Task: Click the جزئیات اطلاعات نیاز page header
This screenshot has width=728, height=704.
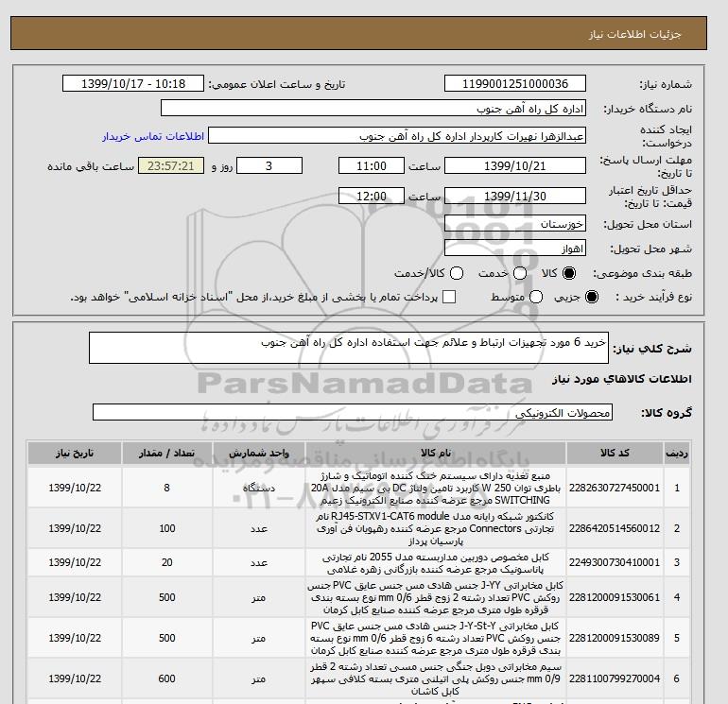Action: 634,34
